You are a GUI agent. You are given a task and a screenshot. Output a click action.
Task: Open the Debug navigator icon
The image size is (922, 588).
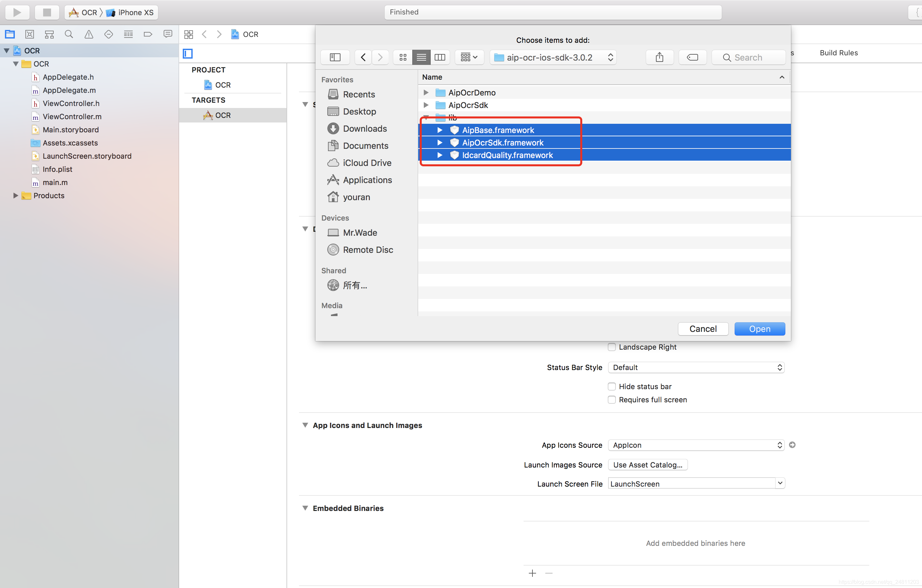tap(128, 35)
